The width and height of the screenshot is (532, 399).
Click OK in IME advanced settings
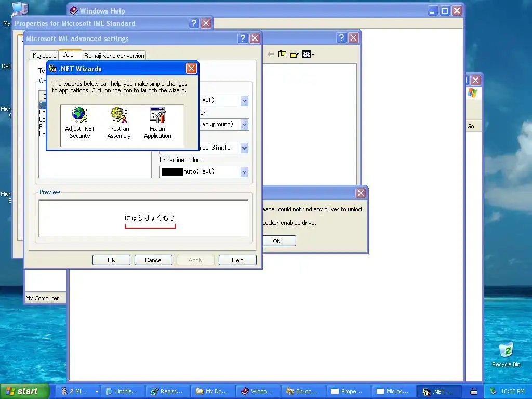point(111,260)
